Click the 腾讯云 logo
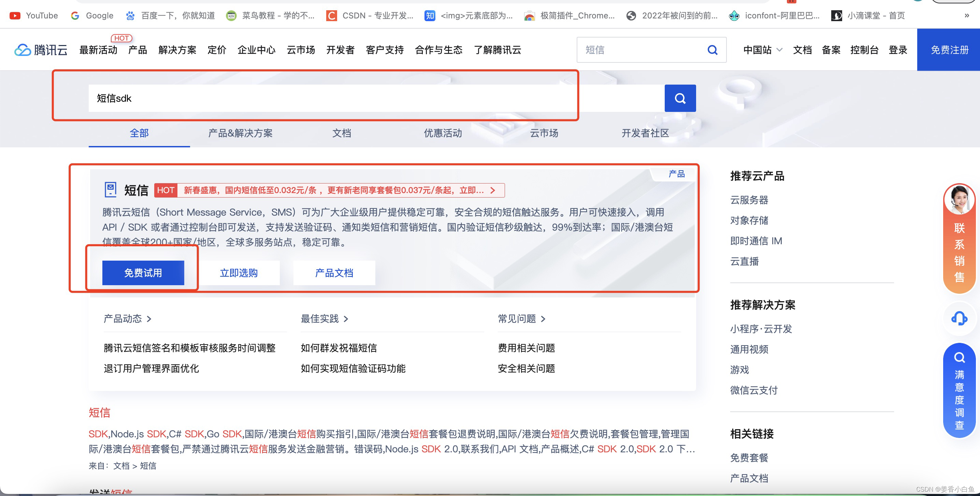Viewport: 980px width, 496px height. pyautogui.click(x=41, y=50)
